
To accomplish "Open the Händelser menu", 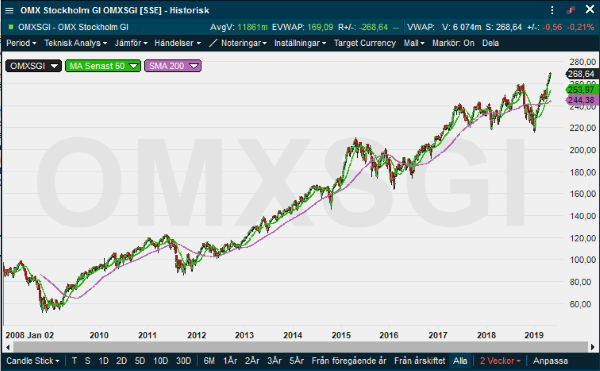I will [x=177, y=43].
